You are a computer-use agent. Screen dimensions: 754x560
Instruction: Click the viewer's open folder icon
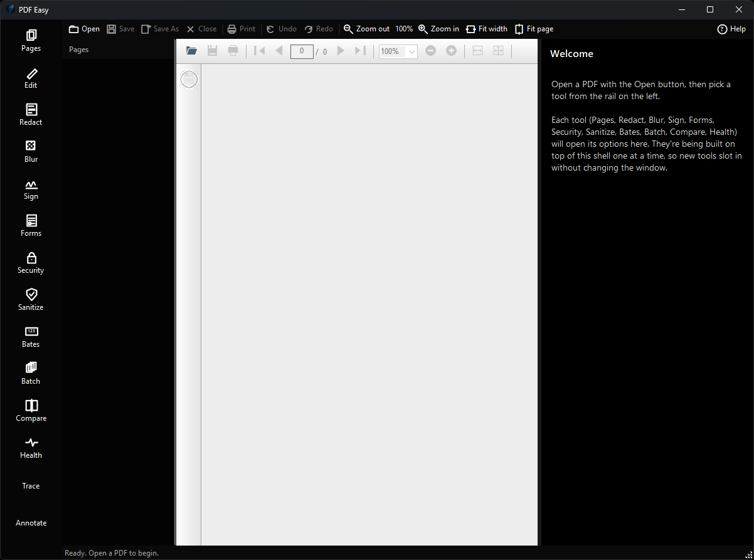pos(192,51)
